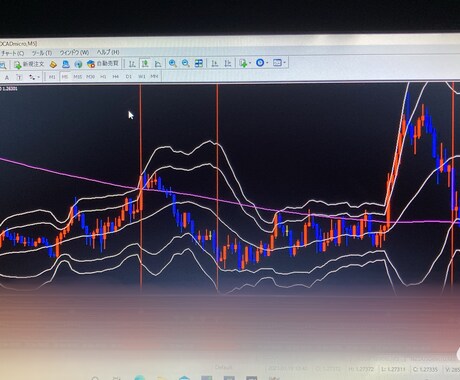Open the ウィンドウ(W) menu
Viewport: 460px width, 380px height.
pyautogui.click(x=74, y=53)
